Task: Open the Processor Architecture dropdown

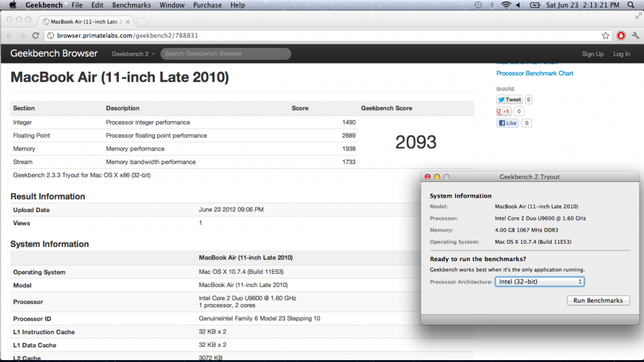Action: [x=540, y=282]
